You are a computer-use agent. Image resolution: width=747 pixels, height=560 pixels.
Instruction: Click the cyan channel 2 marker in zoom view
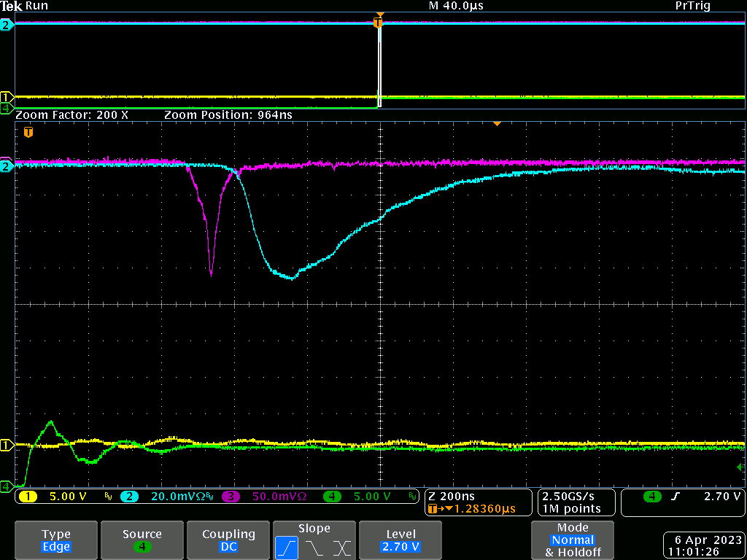point(7,166)
